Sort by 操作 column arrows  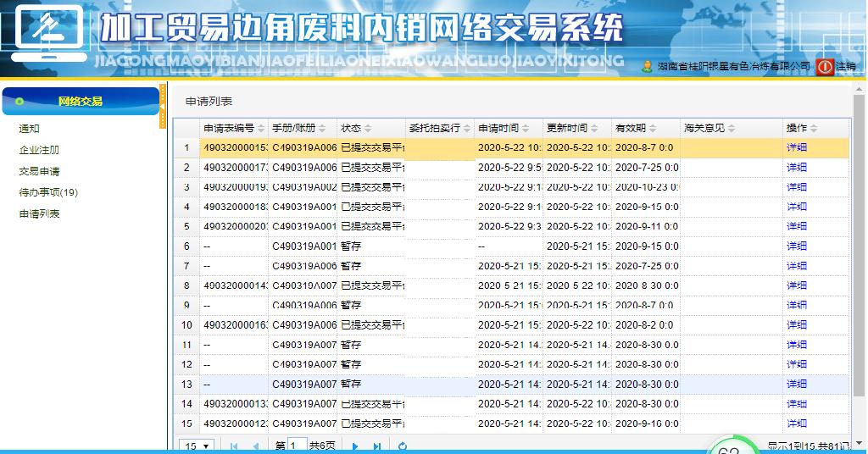(x=814, y=128)
